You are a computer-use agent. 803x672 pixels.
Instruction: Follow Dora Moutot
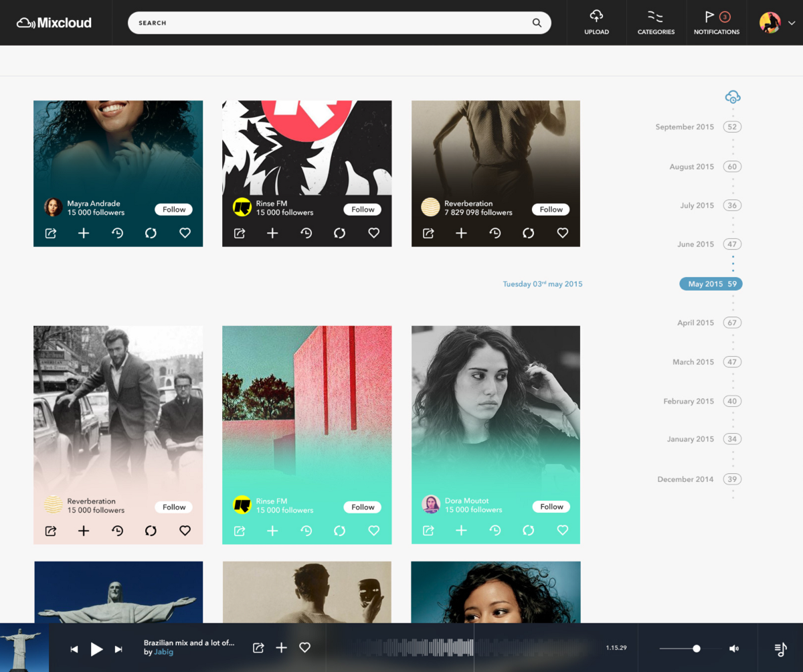tap(551, 507)
